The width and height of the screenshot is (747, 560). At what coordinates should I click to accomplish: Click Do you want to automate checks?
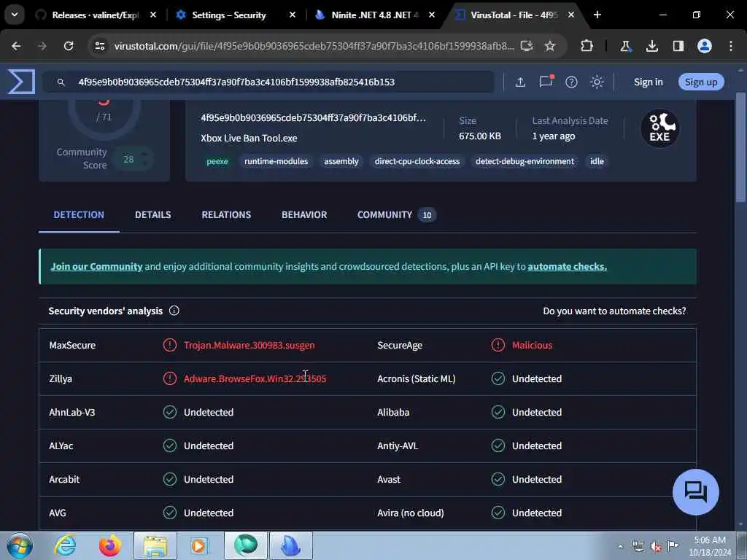pos(614,311)
